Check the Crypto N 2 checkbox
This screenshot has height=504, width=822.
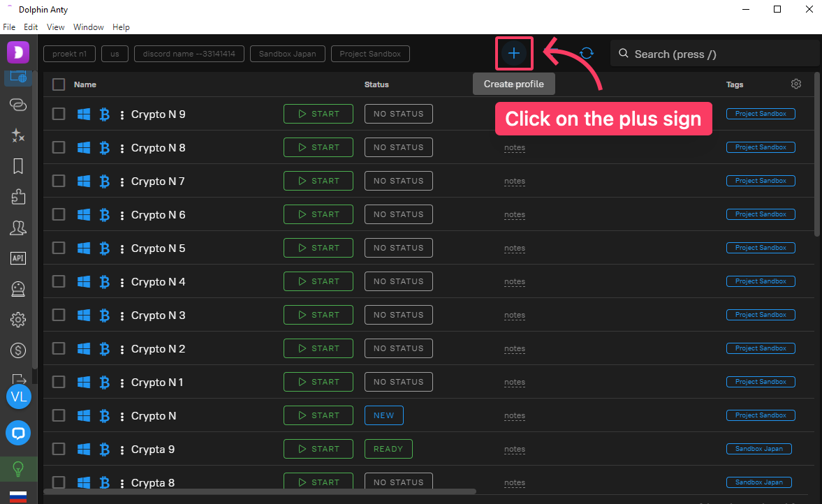click(x=59, y=348)
